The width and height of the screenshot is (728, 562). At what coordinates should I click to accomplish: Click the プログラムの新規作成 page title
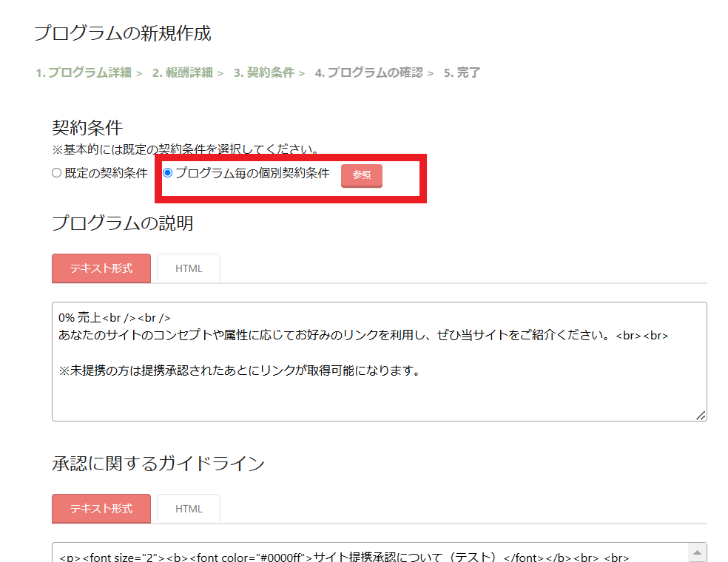point(123,33)
